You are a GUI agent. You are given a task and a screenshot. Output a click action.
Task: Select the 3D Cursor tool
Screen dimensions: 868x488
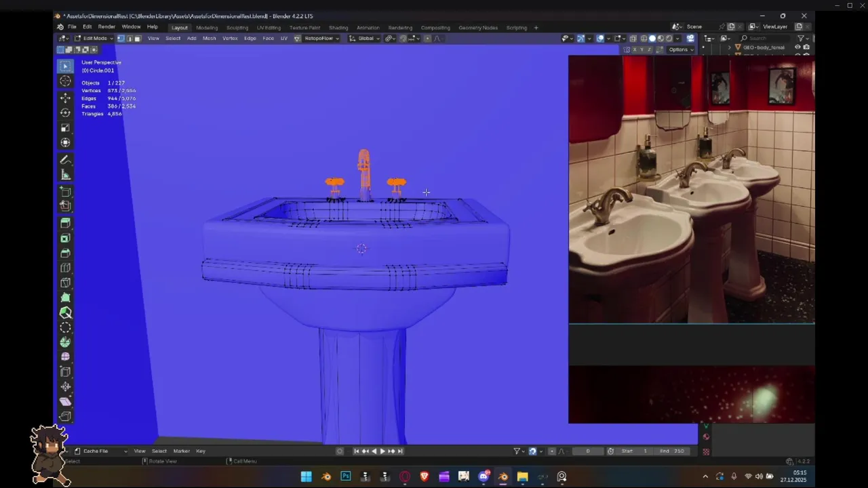[x=65, y=81]
